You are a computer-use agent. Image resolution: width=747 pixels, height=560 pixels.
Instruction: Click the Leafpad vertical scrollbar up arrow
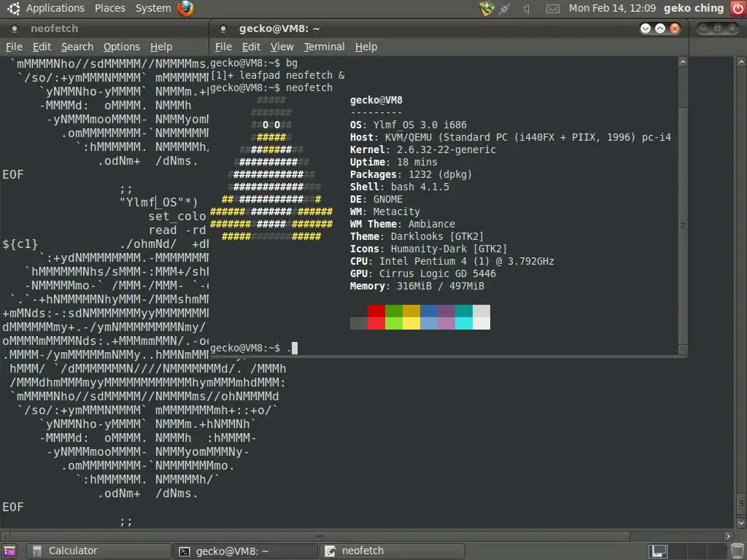click(x=741, y=62)
